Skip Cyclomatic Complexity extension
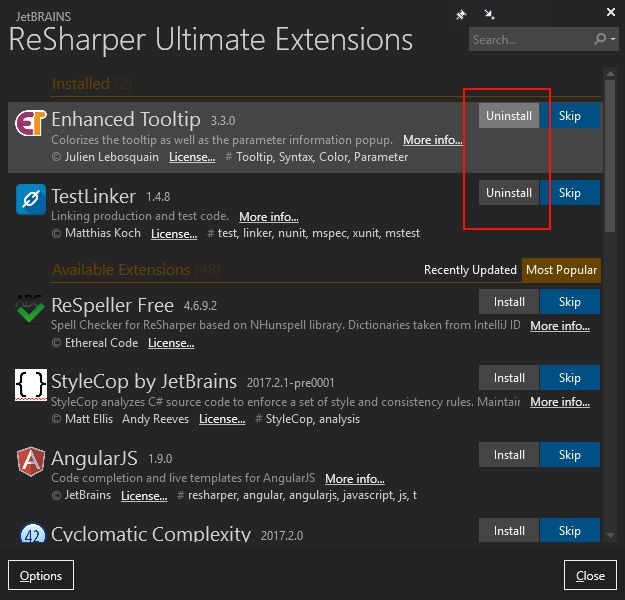The width and height of the screenshot is (625, 600). (x=570, y=530)
